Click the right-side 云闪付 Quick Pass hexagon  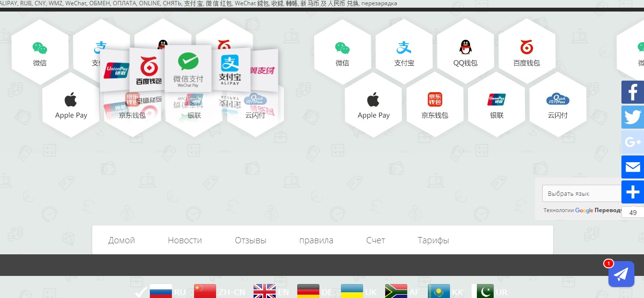558,105
